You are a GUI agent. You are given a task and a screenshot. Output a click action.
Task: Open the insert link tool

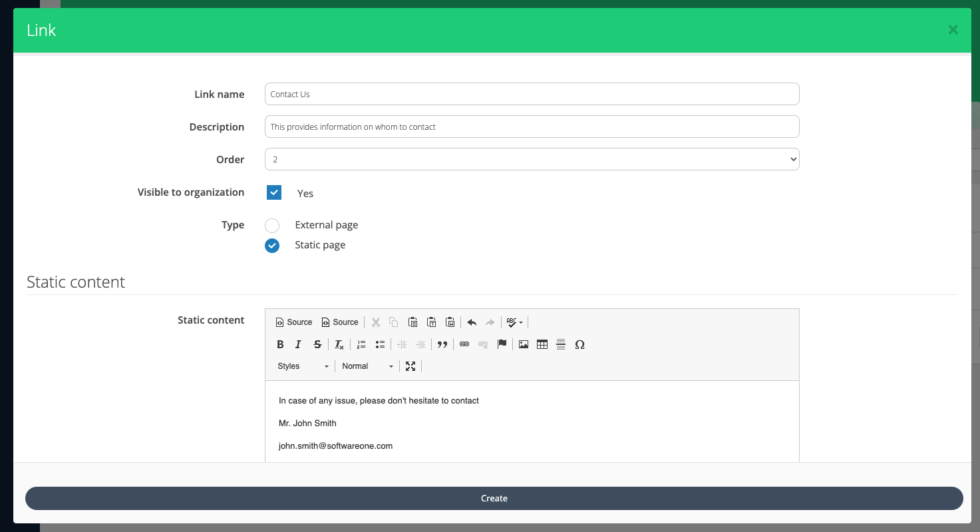pos(464,344)
